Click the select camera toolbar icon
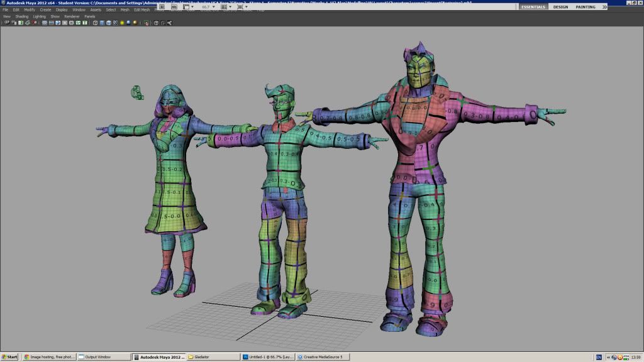The height and width of the screenshot is (362, 644). tap(6, 23)
